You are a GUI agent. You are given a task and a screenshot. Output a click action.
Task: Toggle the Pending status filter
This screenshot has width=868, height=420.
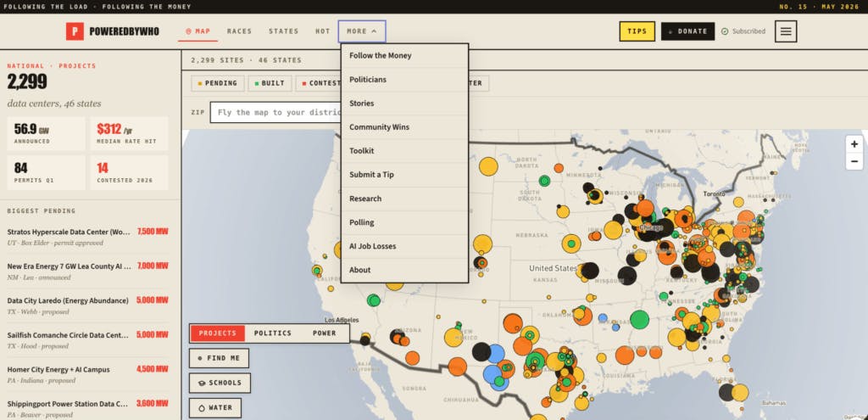218,84
